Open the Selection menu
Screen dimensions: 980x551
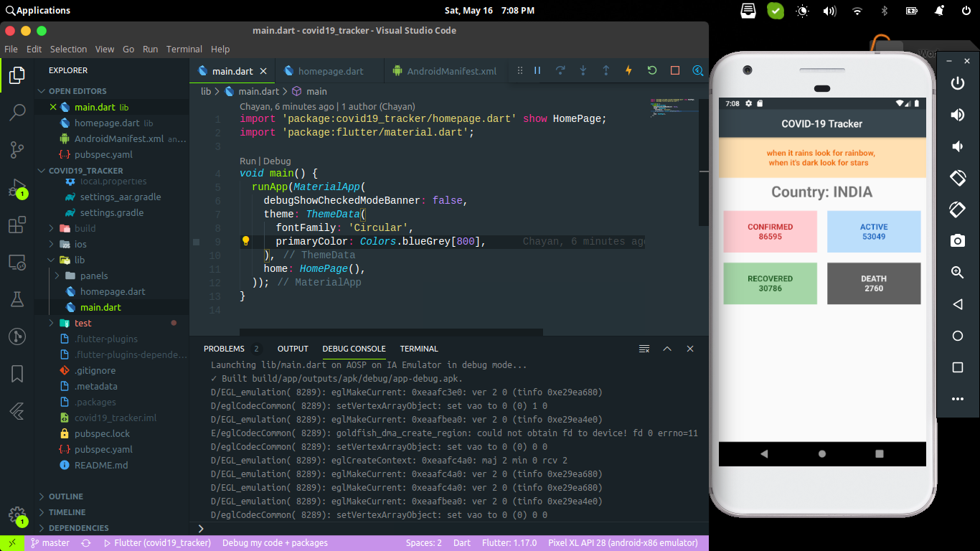(68, 50)
